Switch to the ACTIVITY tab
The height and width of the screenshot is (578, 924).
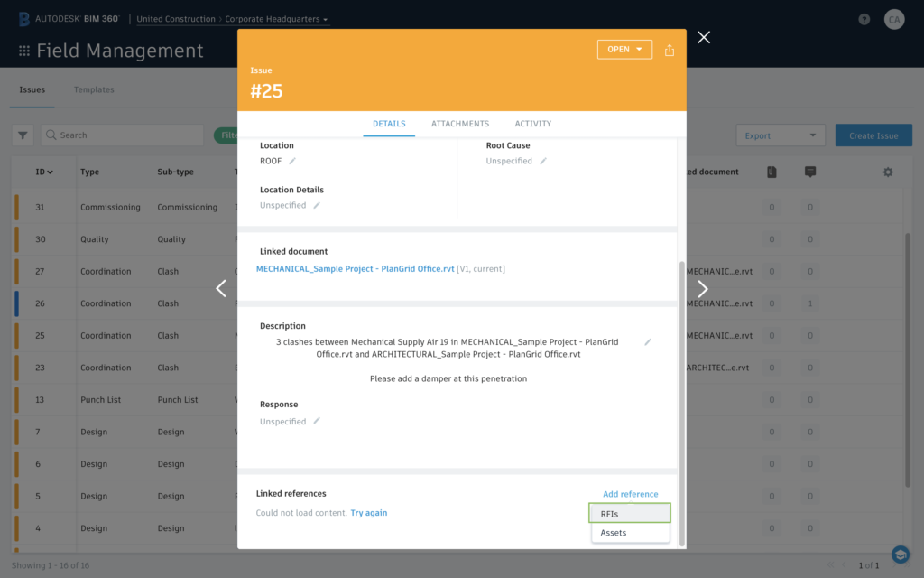pos(533,124)
